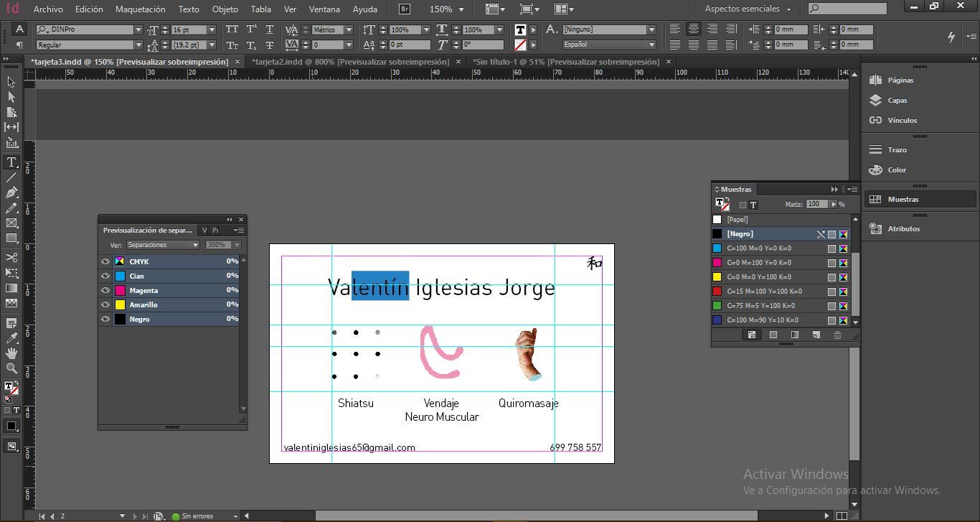This screenshot has width=980, height=522.
Task: Select the Type tool in toolbox
Action: tap(11, 162)
